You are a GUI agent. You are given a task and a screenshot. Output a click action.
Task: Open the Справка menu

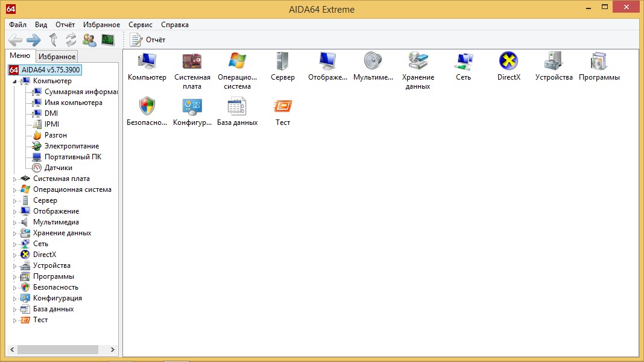click(x=175, y=25)
